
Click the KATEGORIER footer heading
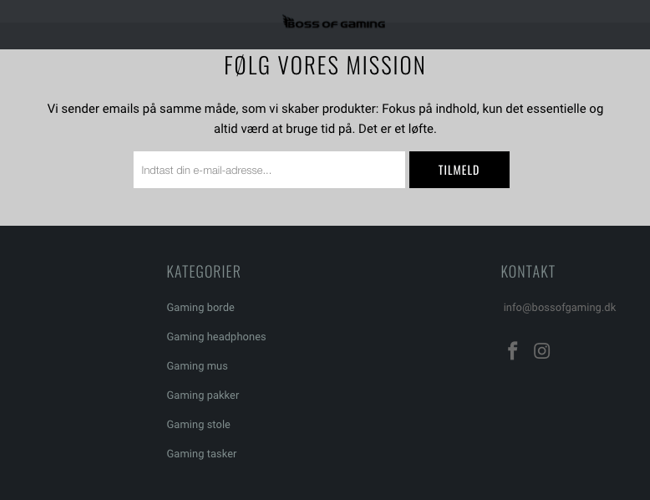coord(203,272)
